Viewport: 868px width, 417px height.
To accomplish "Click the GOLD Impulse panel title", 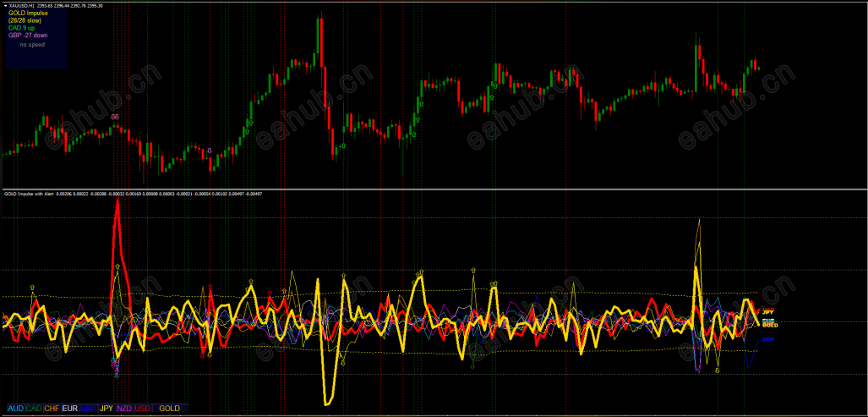I will pos(28,13).
